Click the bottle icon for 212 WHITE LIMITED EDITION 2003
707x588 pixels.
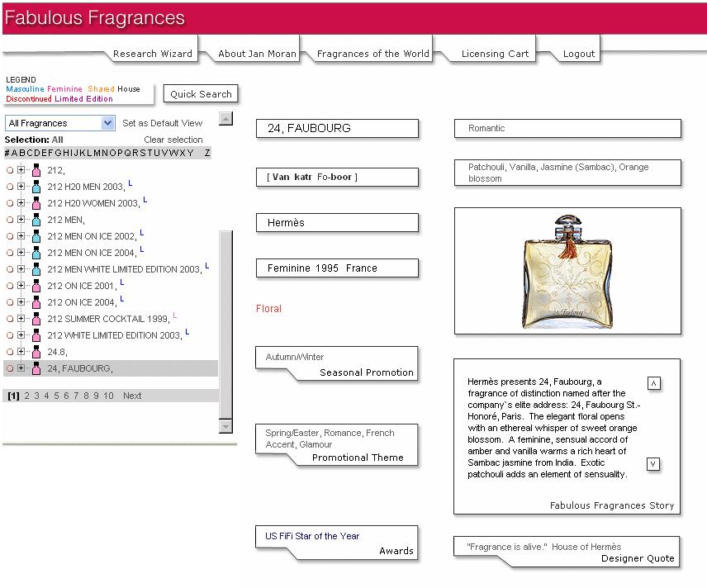(36, 335)
